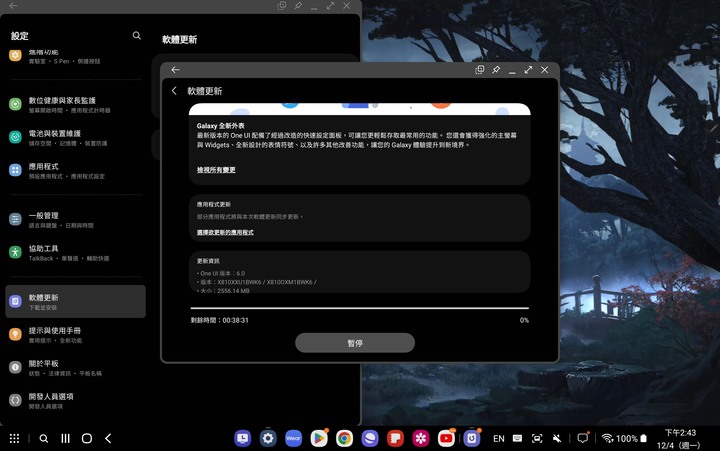Launch the Clock app from taskbar

coord(242,439)
